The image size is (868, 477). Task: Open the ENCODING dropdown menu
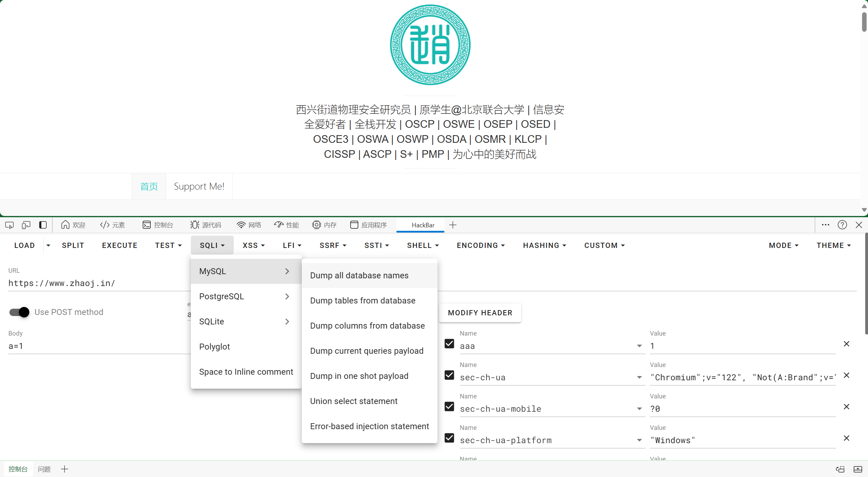point(480,245)
